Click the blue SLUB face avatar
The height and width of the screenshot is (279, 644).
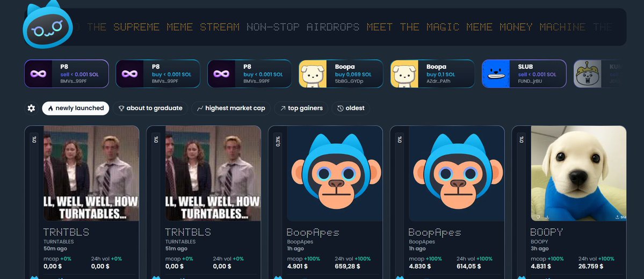496,74
